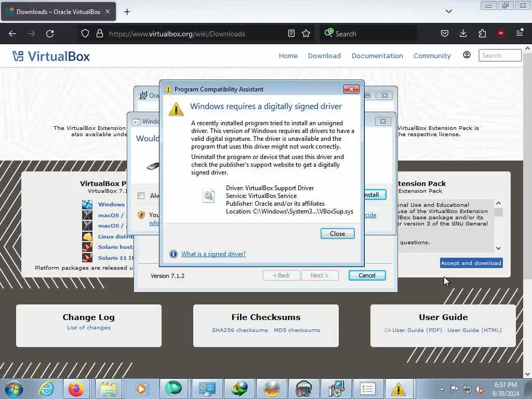This screenshot has width=532, height=399.
Task: Open the shield tracking protection icon
Action: (x=85, y=34)
